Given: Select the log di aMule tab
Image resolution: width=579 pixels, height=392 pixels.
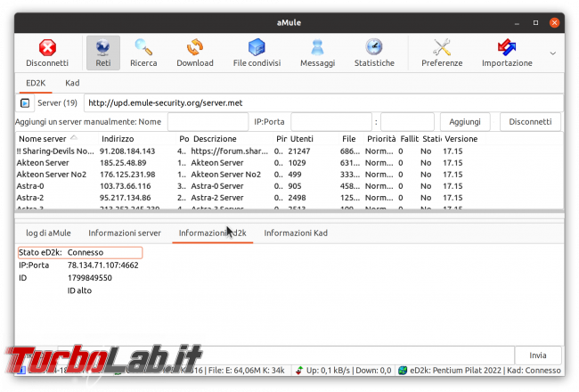Looking at the screenshot, I should [x=48, y=233].
